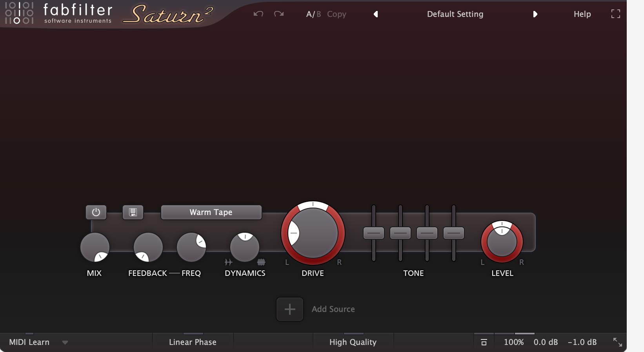Click the redo arrow icon
The width and height of the screenshot is (644, 352).
tap(279, 14)
